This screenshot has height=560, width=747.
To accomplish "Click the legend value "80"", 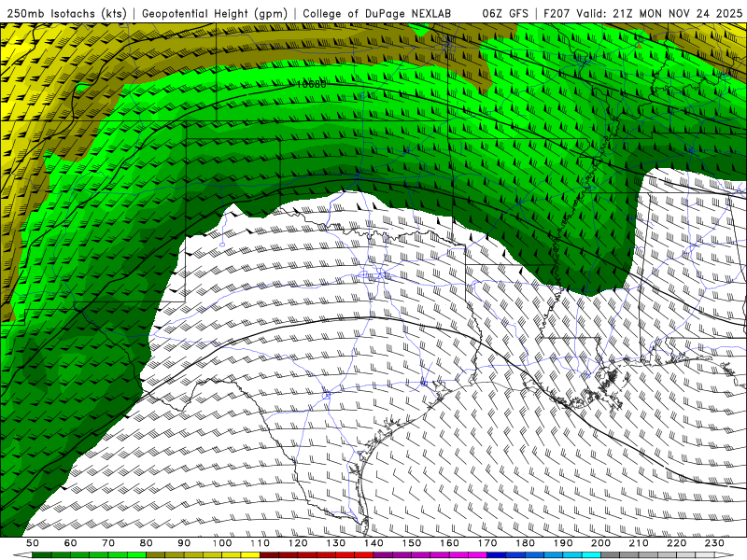I will tap(147, 543).
